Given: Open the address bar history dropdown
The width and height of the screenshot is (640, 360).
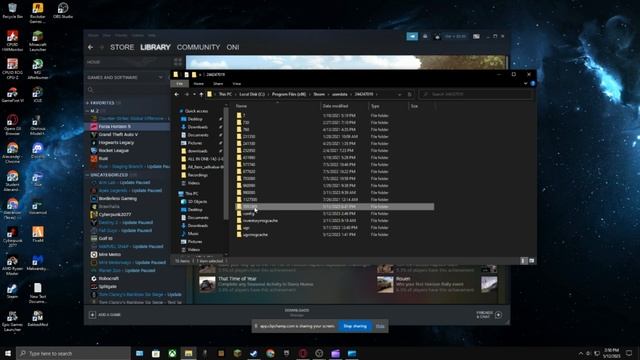Looking at the screenshot, I should (399, 94).
